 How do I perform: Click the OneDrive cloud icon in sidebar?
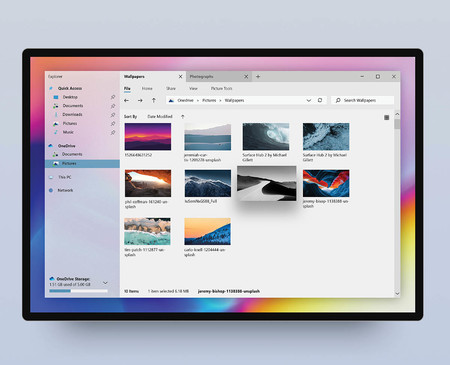pyautogui.click(x=51, y=146)
